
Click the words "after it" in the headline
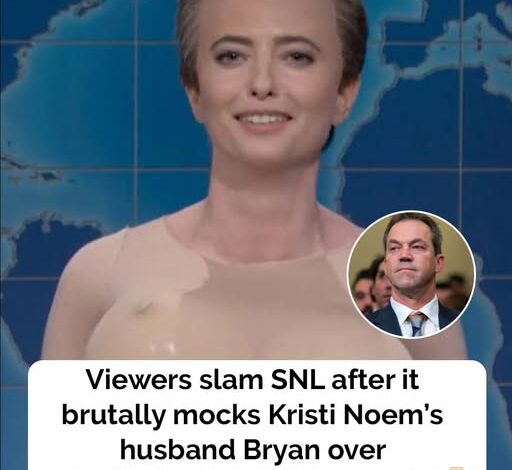point(375,380)
